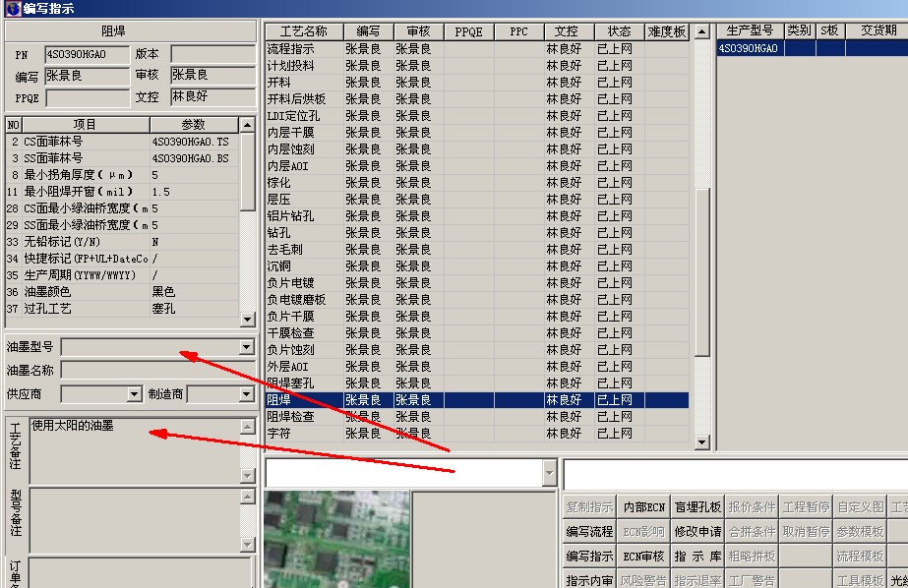Viewport: 908px width, 588px height.
Task: Select the 字符 process row
Action: click(x=477, y=434)
